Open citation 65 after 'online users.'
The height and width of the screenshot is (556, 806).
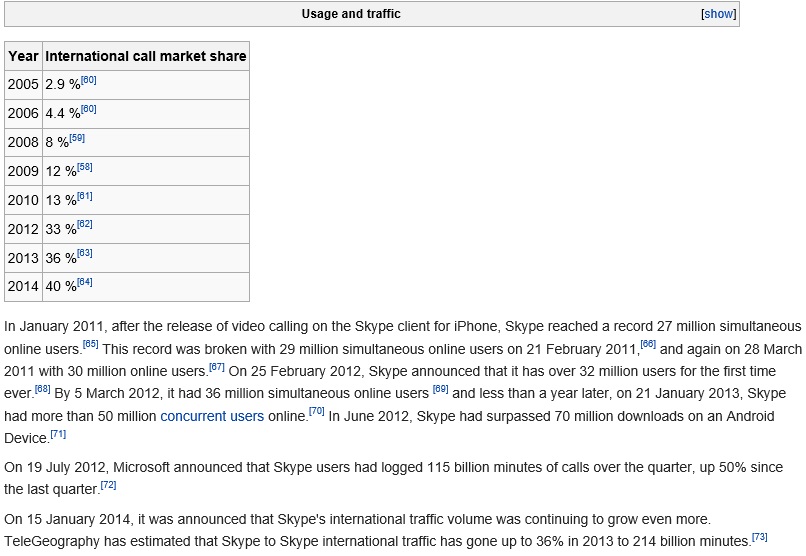pos(90,344)
